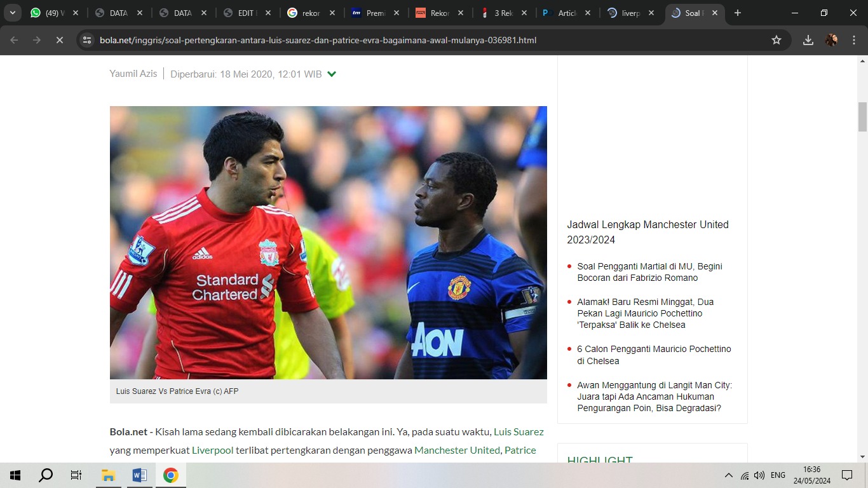Bookmark this page with the star

pyautogui.click(x=776, y=40)
